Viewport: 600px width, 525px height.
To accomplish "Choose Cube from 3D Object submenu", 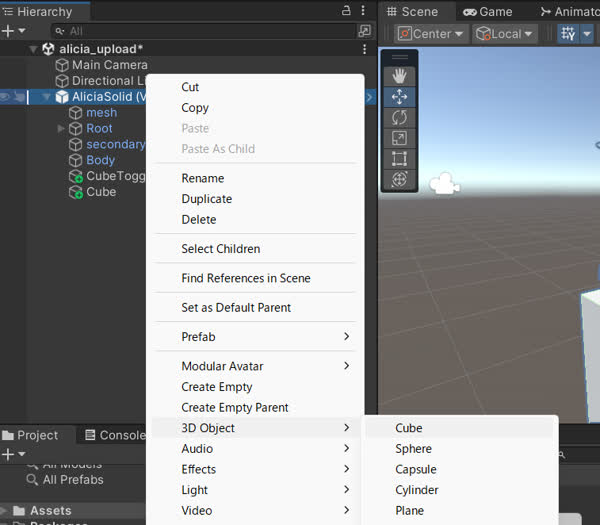I will point(409,428).
